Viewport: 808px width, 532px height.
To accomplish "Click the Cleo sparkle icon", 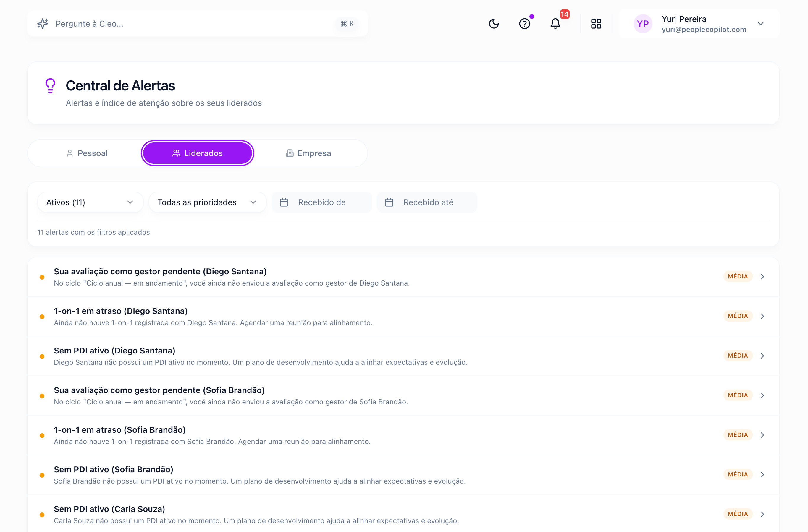I will coord(43,24).
